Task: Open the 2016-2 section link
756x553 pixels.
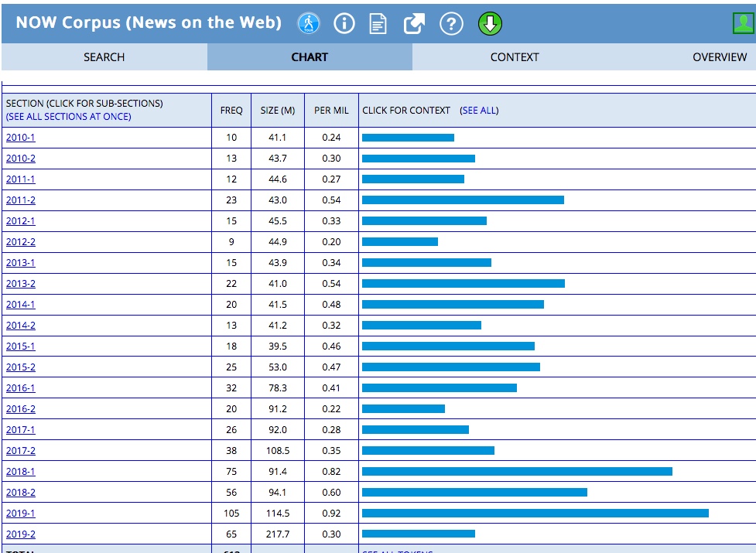Action: point(20,409)
